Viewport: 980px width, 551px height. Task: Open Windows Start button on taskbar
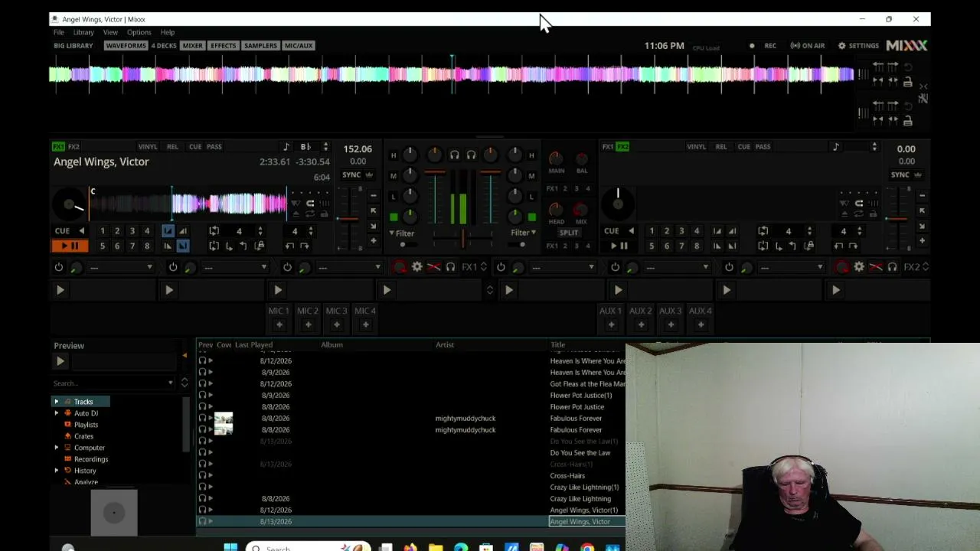point(230,547)
